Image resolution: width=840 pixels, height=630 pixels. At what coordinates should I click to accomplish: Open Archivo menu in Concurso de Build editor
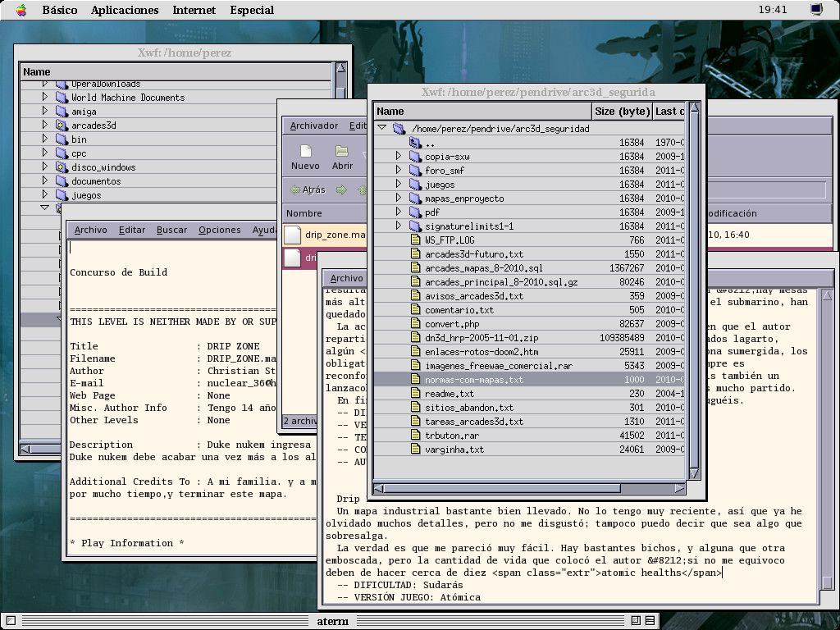click(x=90, y=230)
